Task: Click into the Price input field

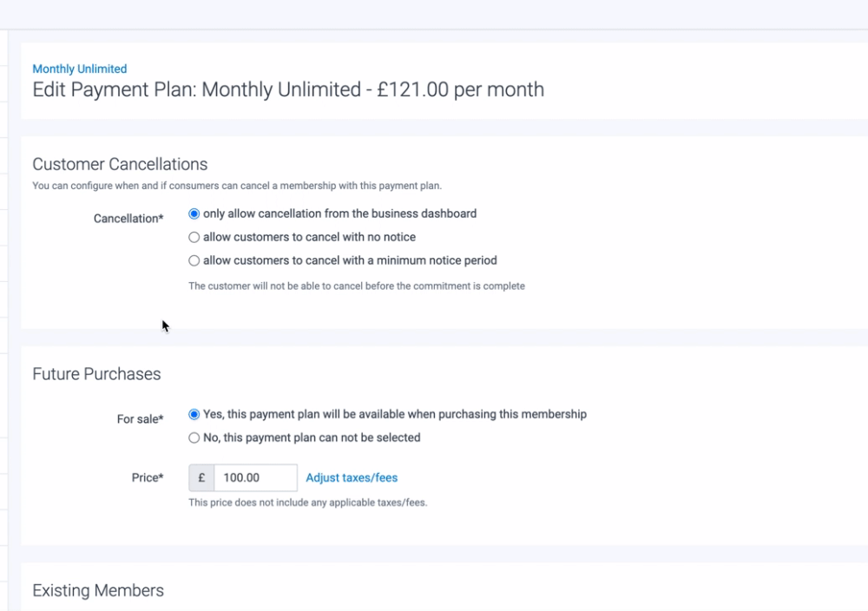Action: click(x=255, y=477)
